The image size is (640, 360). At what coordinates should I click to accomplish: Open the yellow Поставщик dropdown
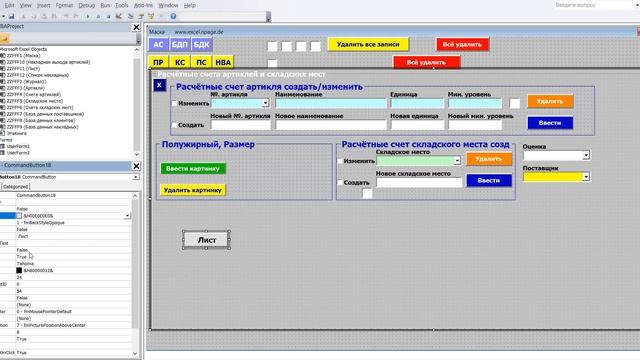586,177
